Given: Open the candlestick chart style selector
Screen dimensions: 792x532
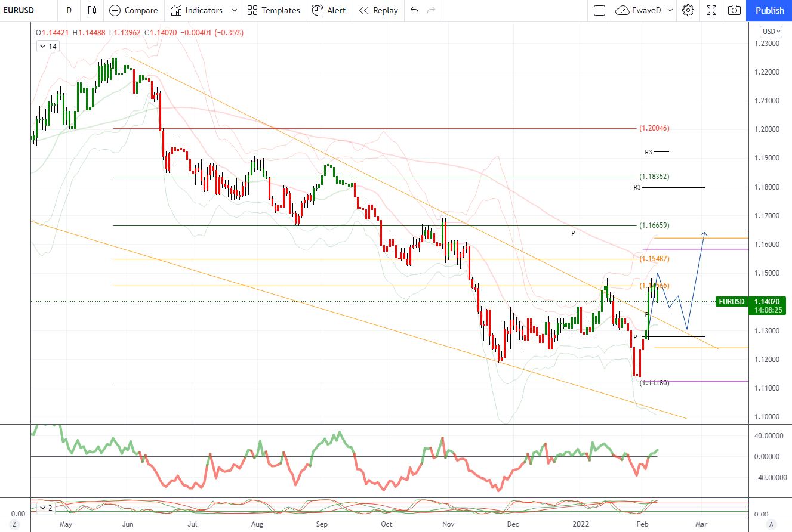Looking at the screenshot, I should [91, 10].
